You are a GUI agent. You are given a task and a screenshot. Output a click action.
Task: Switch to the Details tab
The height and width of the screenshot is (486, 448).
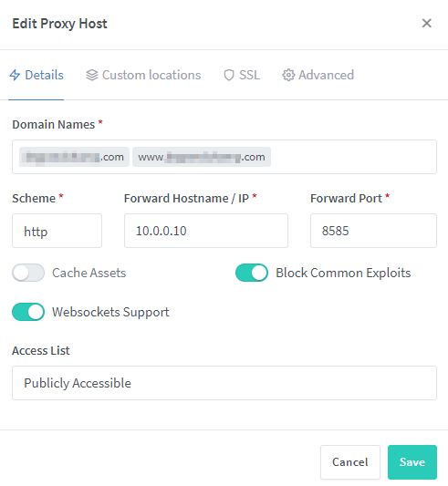36,75
